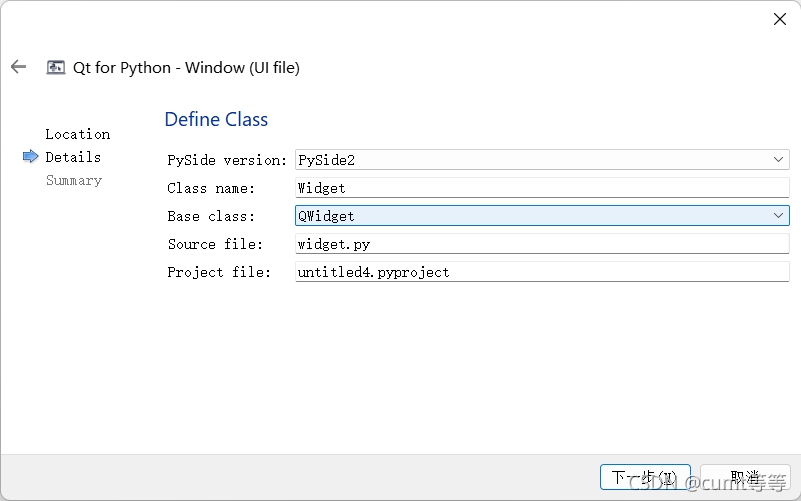Click the Next (下一步) button
This screenshot has height=501, width=801.
pos(645,477)
